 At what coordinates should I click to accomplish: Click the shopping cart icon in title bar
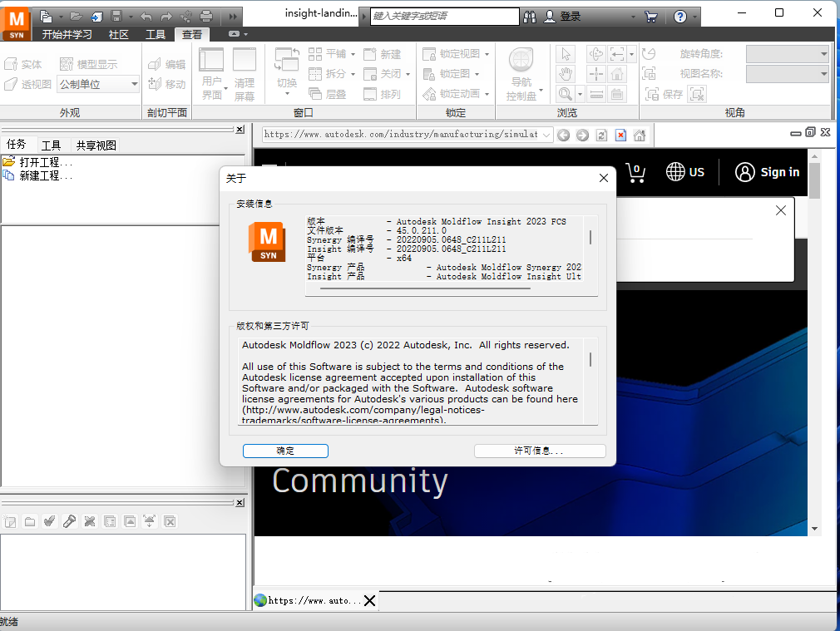point(651,17)
